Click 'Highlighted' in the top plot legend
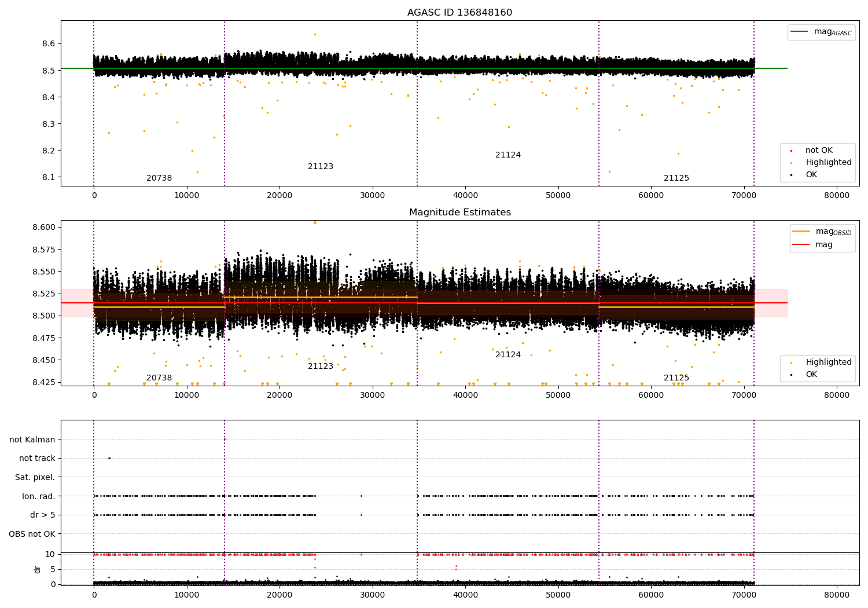The image size is (868, 608). pos(829,162)
